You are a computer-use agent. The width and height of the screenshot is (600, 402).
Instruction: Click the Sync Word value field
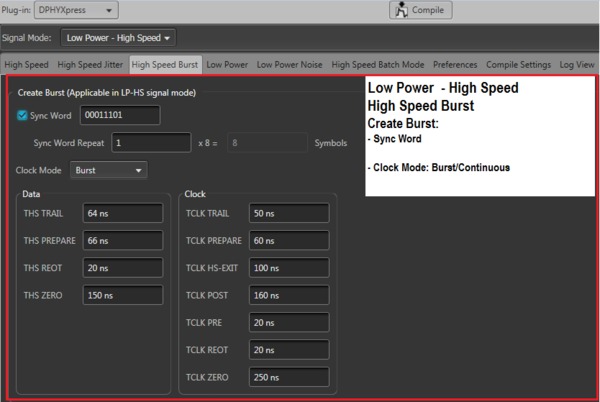click(x=119, y=116)
